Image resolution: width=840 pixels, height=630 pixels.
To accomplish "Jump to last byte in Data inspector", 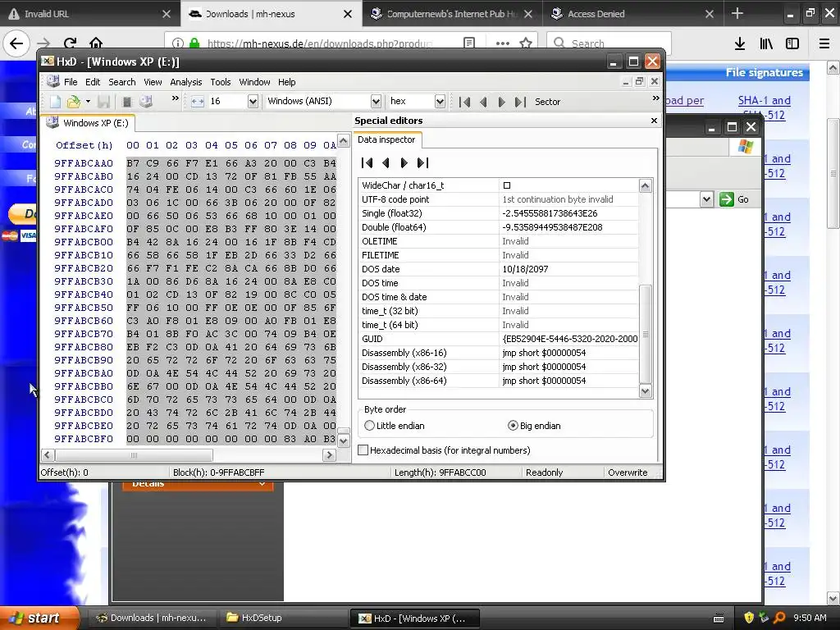I will [422, 163].
